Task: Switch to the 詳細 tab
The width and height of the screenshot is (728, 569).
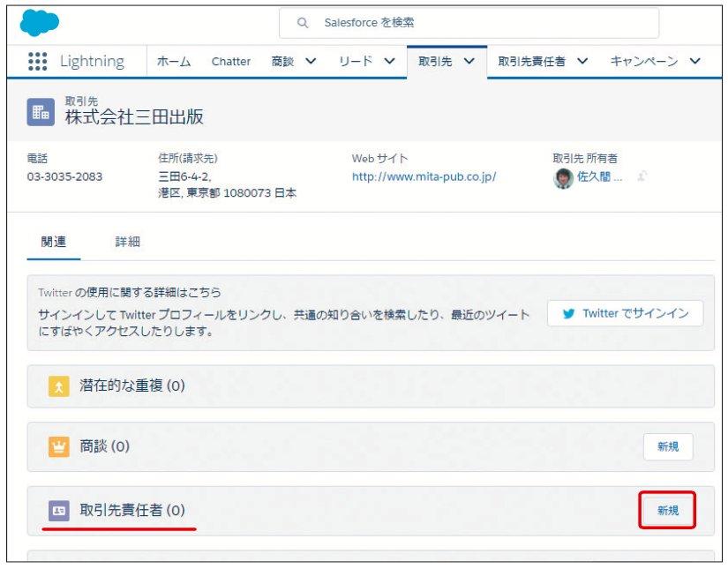Action: point(127,242)
